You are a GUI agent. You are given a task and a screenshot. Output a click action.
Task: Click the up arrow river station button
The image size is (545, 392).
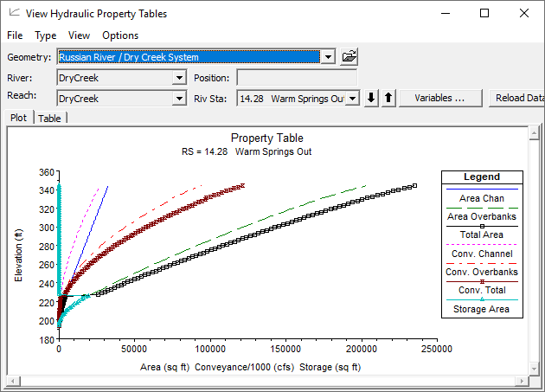[x=388, y=99]
